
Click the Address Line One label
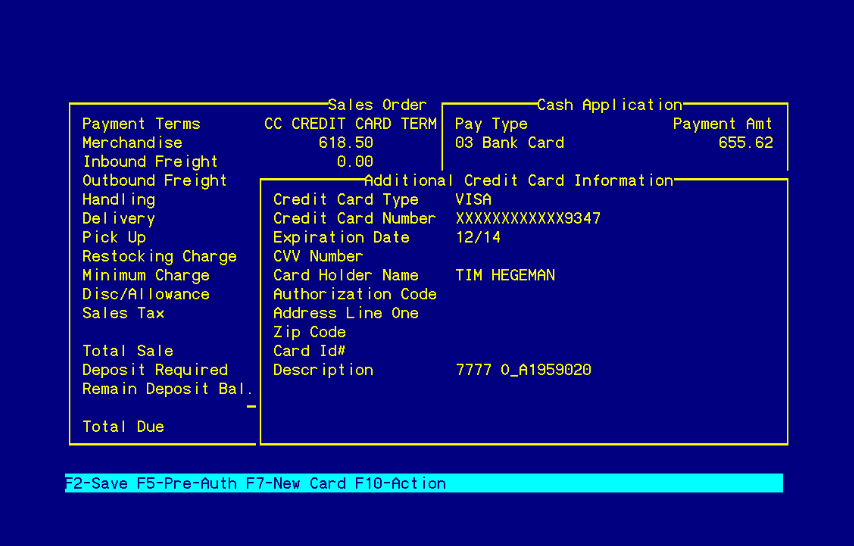click(346, 313)
